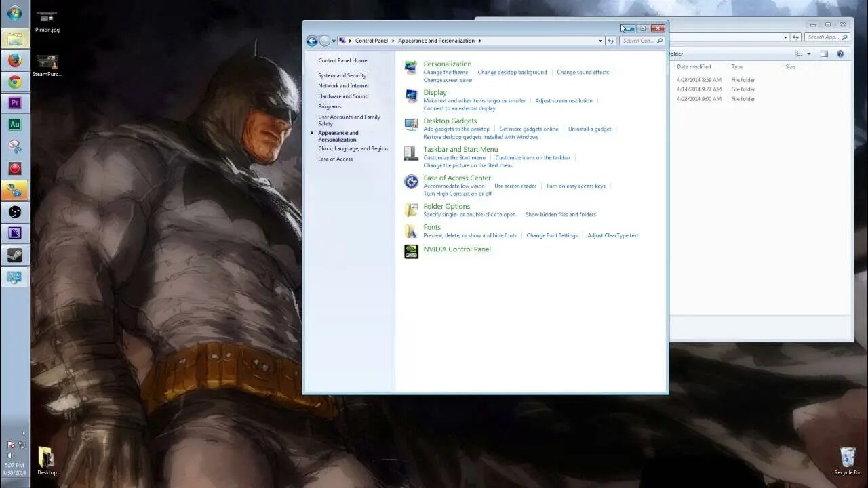
Task: Open Adobe Audition taskbar icon
Action: 14,125
